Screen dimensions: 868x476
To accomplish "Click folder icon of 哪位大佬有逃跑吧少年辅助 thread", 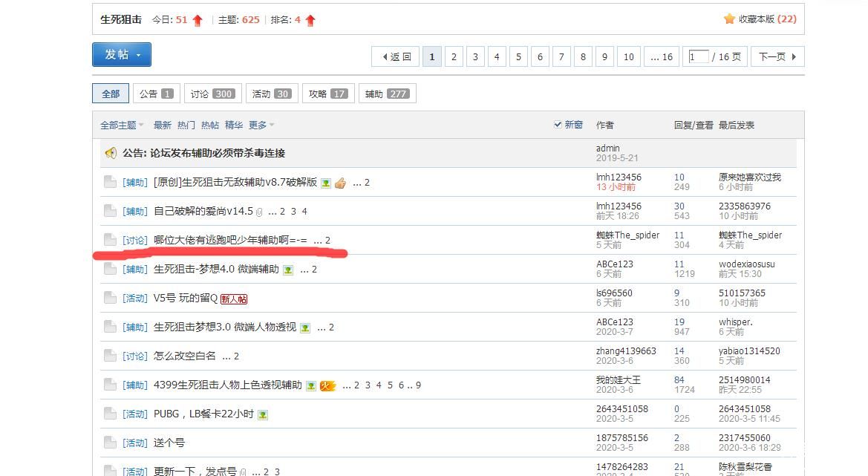I will [x=110, y=240].
